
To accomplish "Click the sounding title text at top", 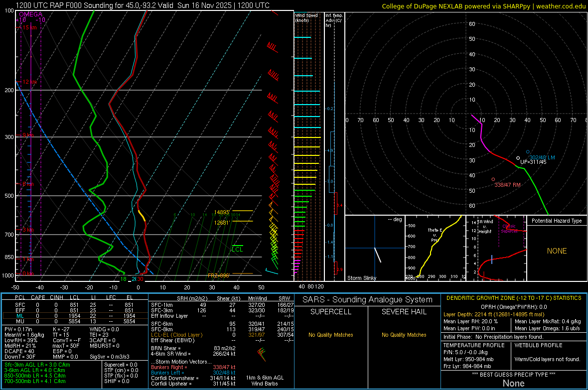I will pyautogui.click(x=143, y=5).
